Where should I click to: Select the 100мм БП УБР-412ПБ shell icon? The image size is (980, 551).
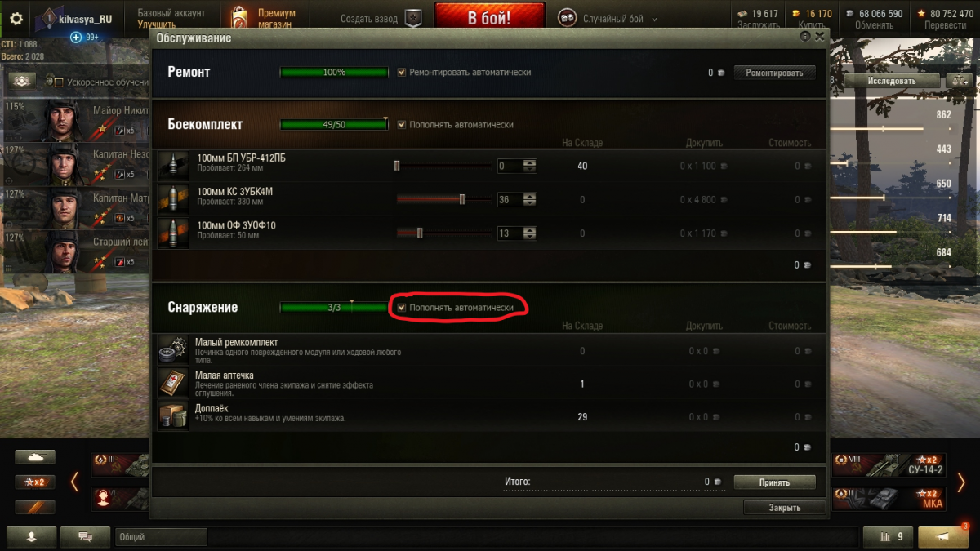pos(173,166)
